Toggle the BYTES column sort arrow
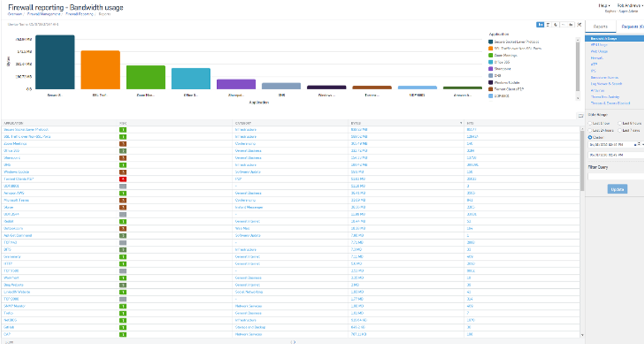The height and width of the screenshot is (344, 644). [461, 123]
